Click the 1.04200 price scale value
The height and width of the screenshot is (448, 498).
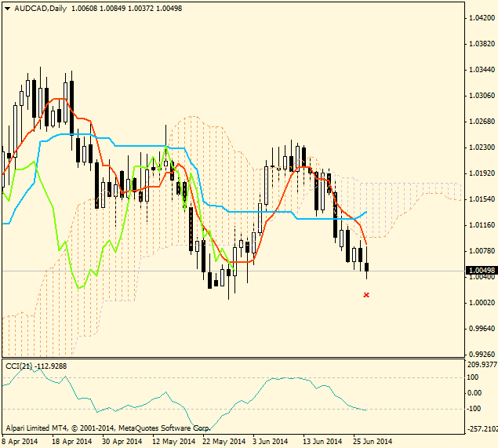(482, 18)
